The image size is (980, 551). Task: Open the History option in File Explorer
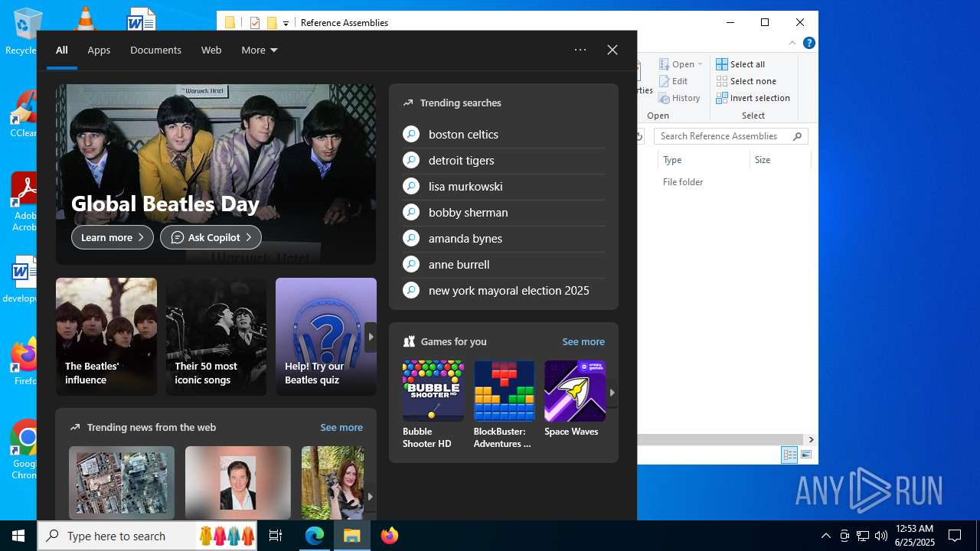pos(679,98)
